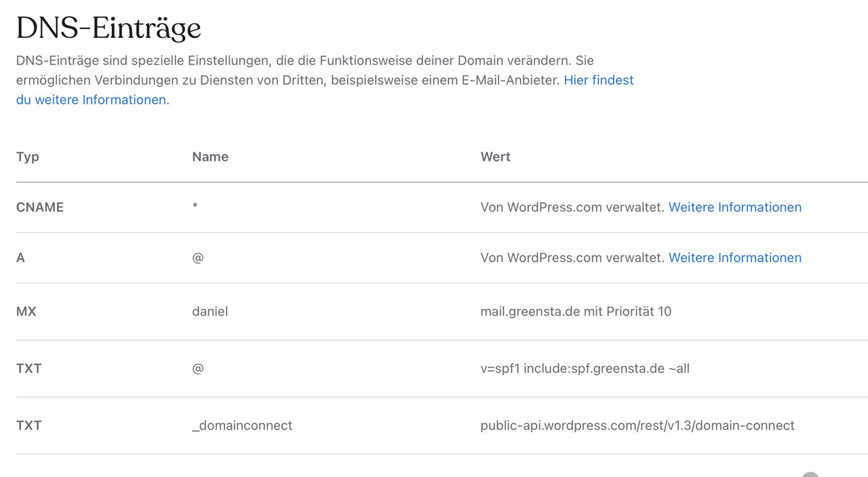Click the 'Name' column header
Screen dimensions: 868x477
(210, 157)
